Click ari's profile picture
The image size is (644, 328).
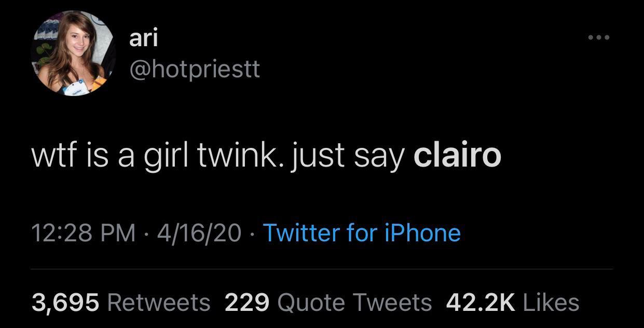(72, 53)
